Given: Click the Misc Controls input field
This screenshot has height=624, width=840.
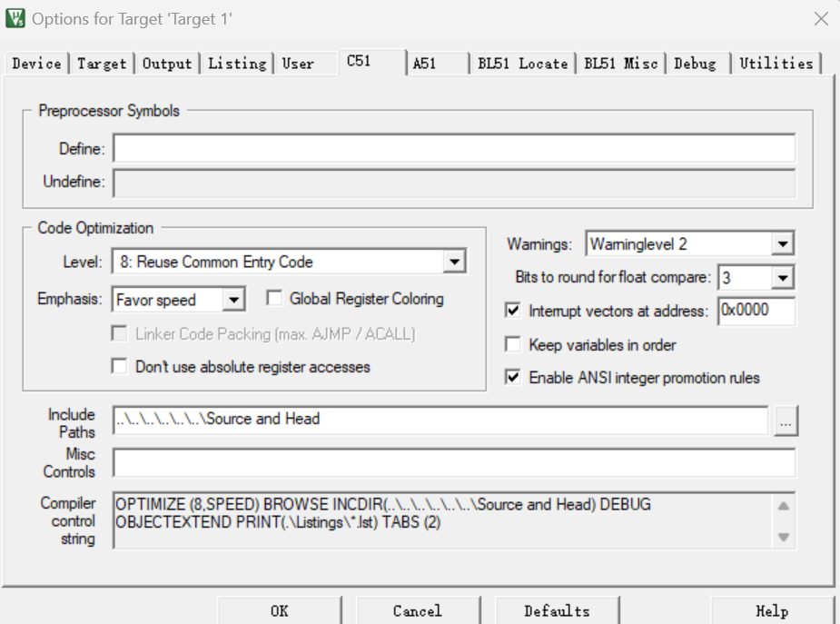Looking at the screenshot, I should pos(454,463).
